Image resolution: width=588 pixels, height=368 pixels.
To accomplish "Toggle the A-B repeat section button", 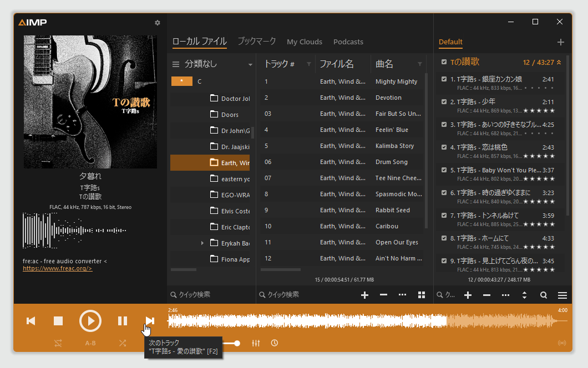I will coord(90,343).
